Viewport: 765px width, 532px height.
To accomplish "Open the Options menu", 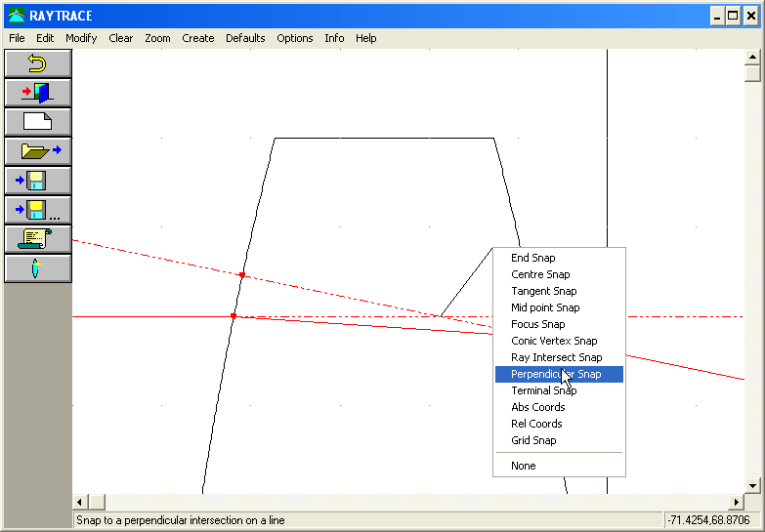I will (295, 38).
